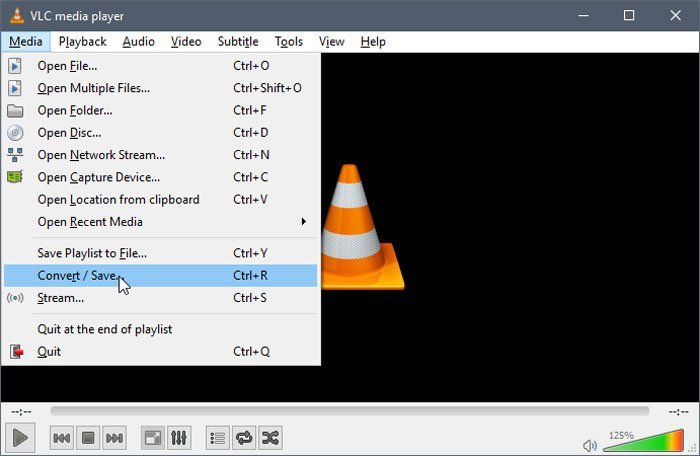The height and width of the screenshot is (456, 700).
Task: Select Quit from Media menu
Action: [160, 351]
